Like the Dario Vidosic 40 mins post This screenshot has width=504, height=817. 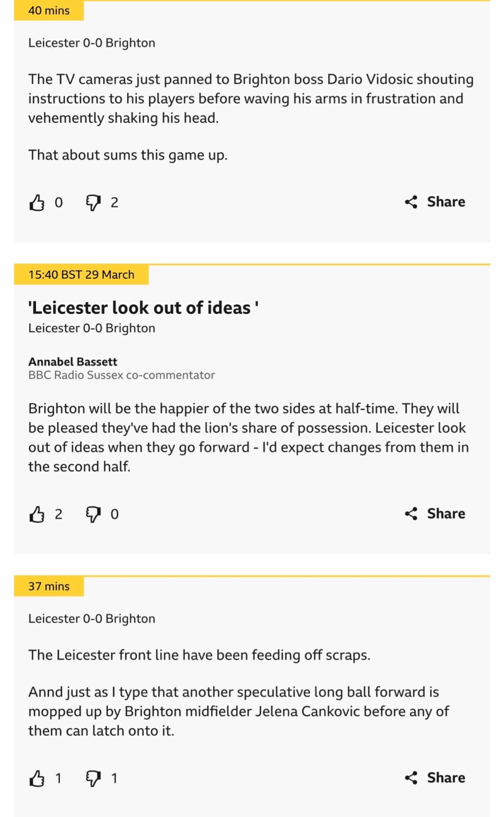click(37, 201)
